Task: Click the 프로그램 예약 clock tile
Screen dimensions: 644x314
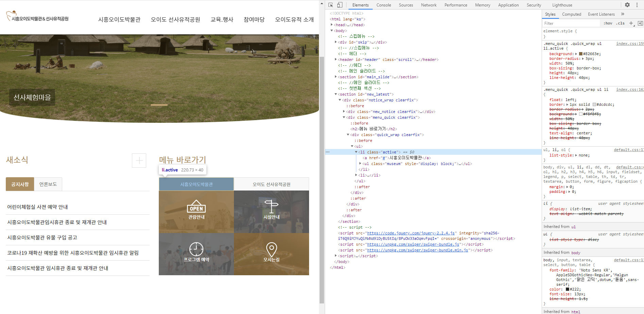Action: coord(196,254)
